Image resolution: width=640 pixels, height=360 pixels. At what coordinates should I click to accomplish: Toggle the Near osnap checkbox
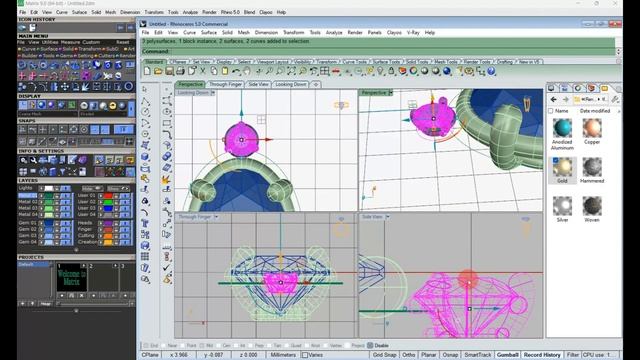(x=164, y=346)
